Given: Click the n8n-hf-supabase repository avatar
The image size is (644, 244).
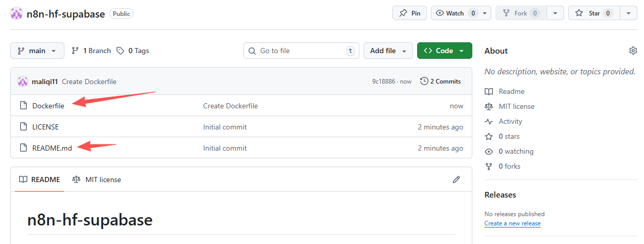Looking at the screenshot, I should [x=16, y=13].
